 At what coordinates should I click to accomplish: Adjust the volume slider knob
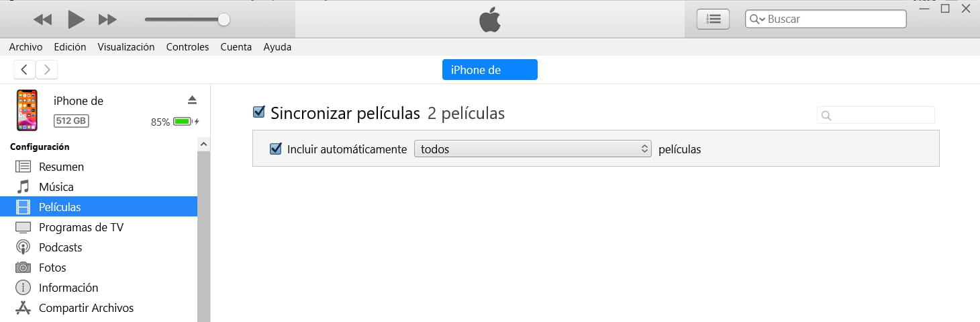(224, 19)
